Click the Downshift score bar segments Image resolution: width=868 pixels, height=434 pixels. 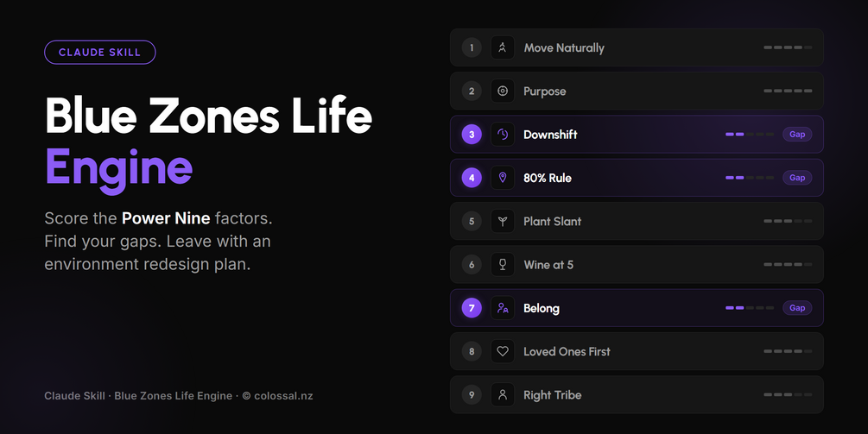750,135
